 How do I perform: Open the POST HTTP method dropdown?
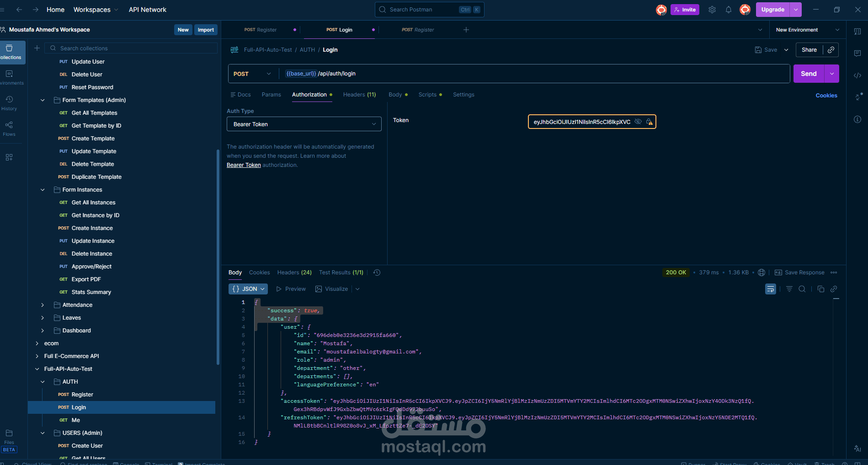pyautogui.click(x=253, y=74)
